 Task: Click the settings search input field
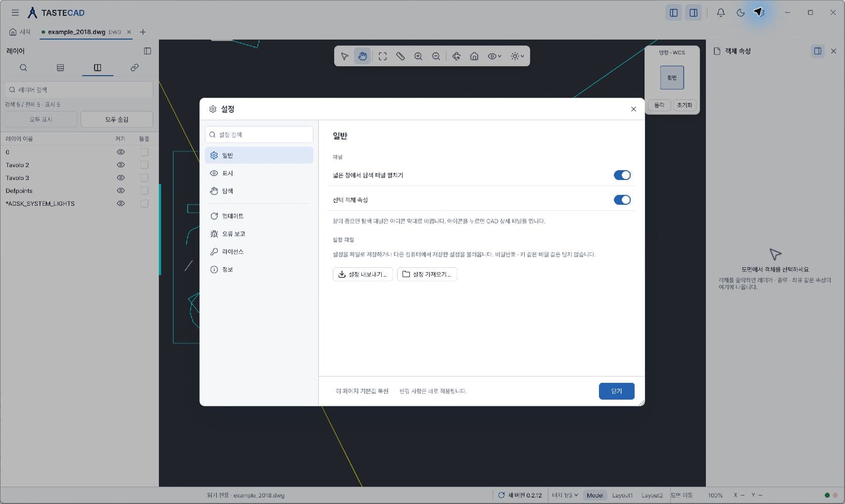(x=259, y=135)
